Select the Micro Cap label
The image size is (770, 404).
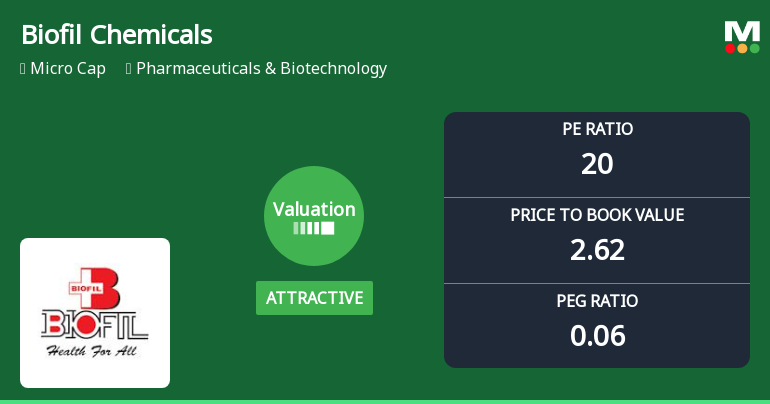[68, 69]
